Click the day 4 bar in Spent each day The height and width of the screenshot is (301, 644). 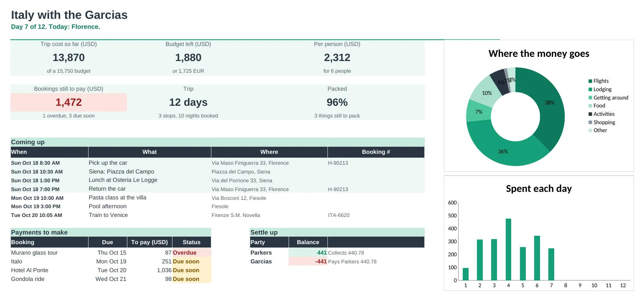point(508,250)
